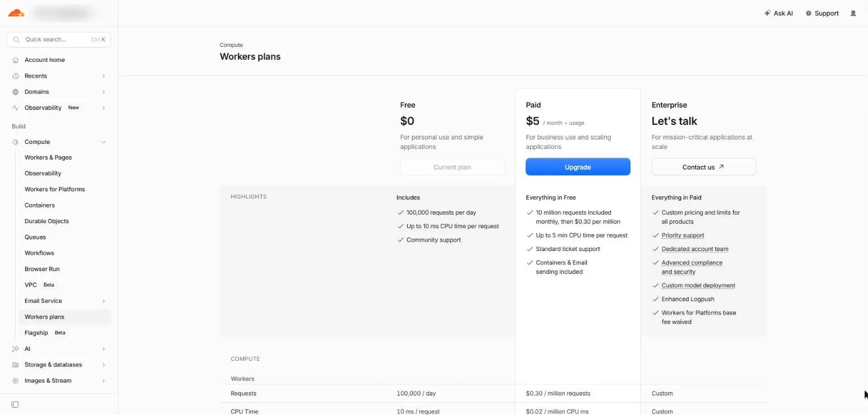Click Dedicated account team link
The image size is (868, 415).
click(695, 249)
